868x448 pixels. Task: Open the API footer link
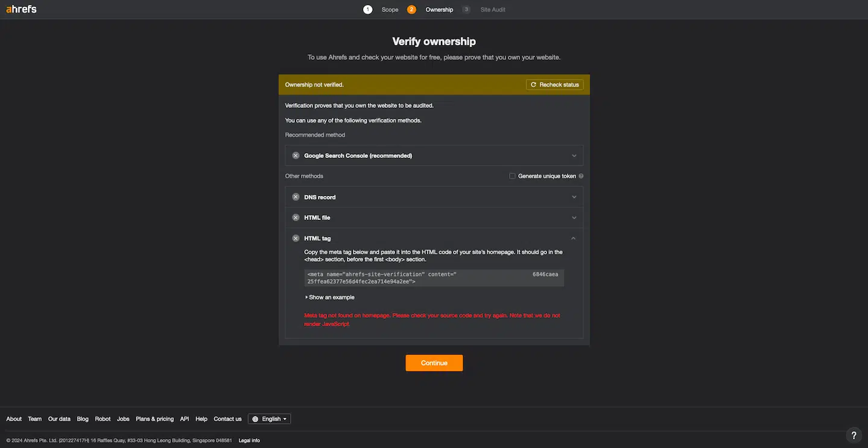185,419
